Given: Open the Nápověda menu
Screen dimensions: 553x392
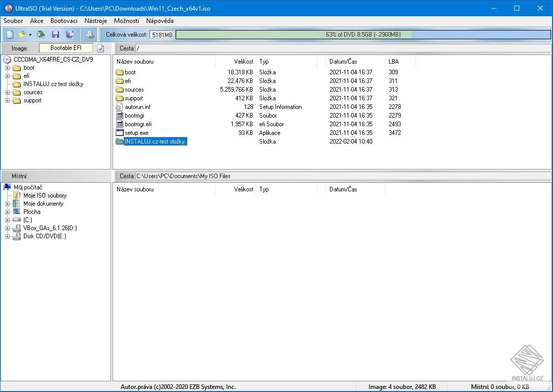Looking at the screenshot, I should [x=160, y=21].
